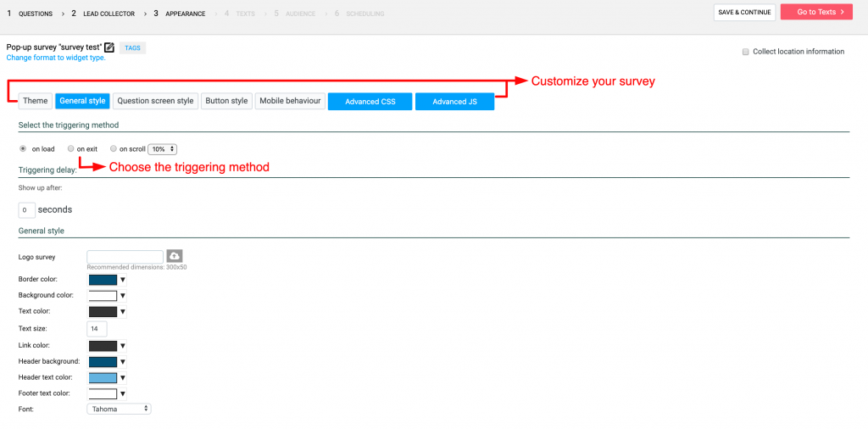The image size is (868, 429).
Task: Click Change format to widget type link
Action: pyautogui.click(x=56, y=58)
